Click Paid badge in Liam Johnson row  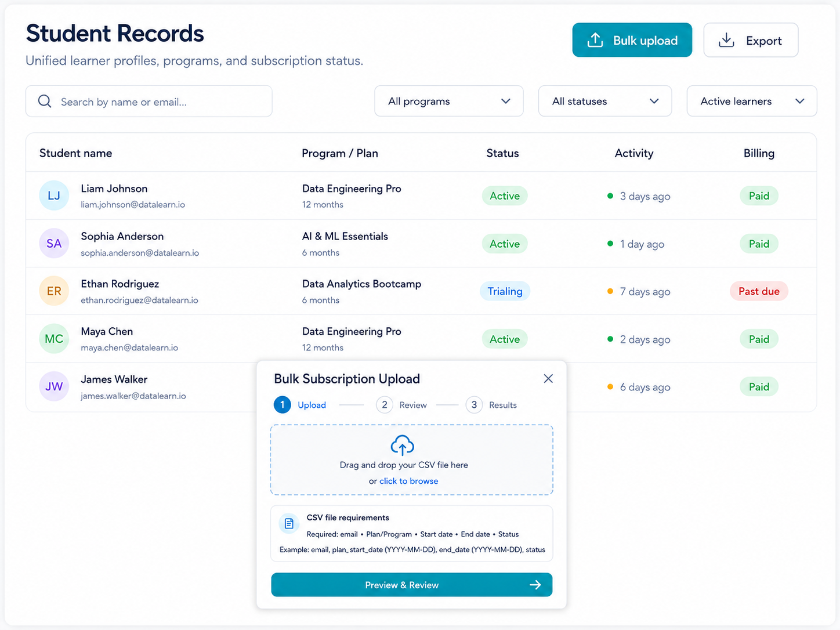tap(759, 195)
